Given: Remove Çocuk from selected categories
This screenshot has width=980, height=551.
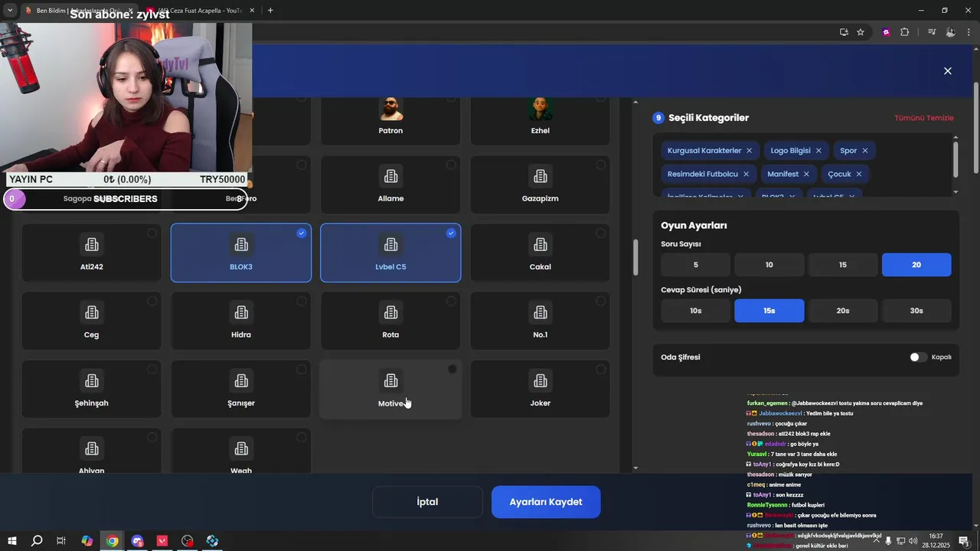Looking at the screenshot, I should pos(859,174).
